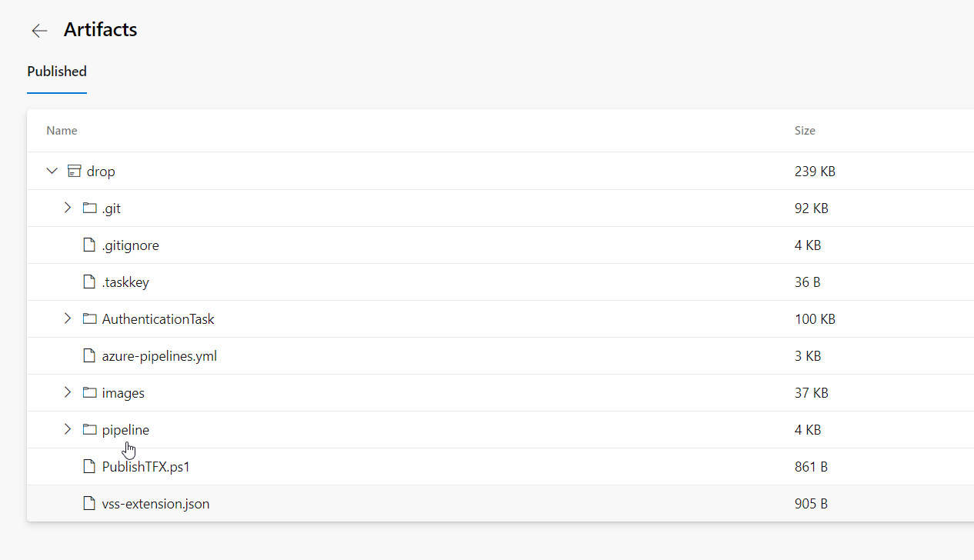Open the PublishTFX.ps1 file
Image resolution: width=974 pixels, height=560 pixels.
click(145, 467)
